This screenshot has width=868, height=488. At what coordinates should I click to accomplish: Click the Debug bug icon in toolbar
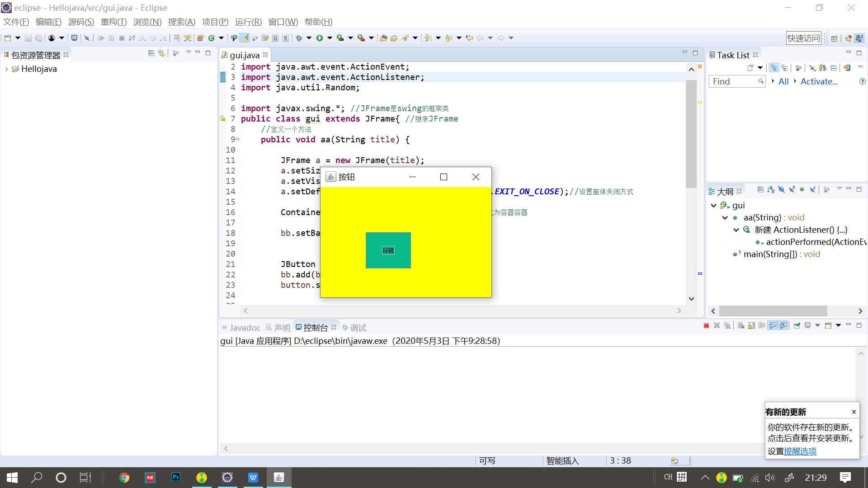[x=299, y=38]
